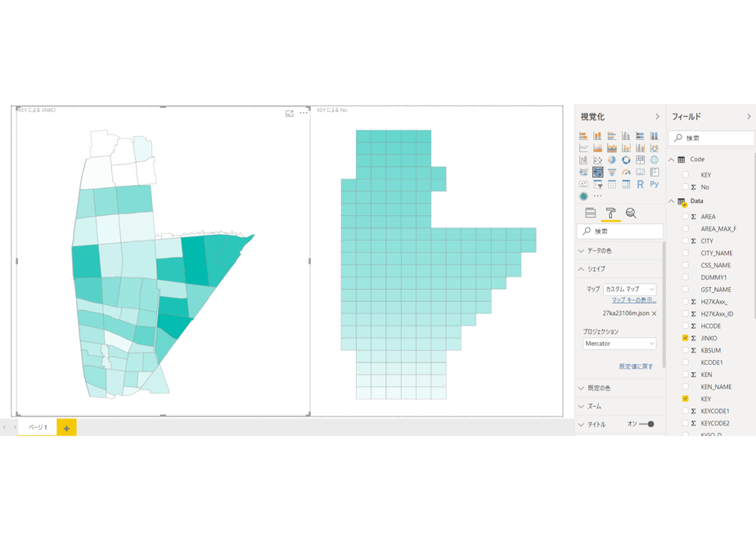The width and height of the screenshot is (756, 540).
Task: Click the format pane search box
Action: tap(620, 232)
